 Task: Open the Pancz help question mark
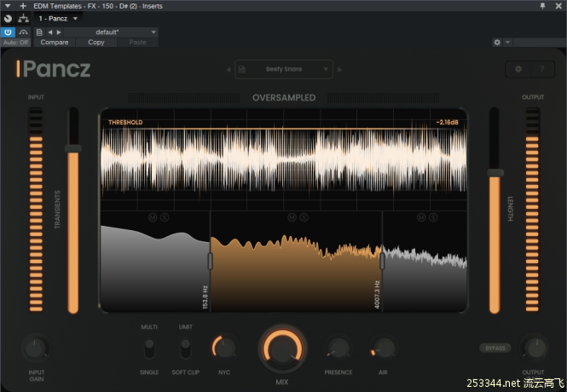pos(542,69)
